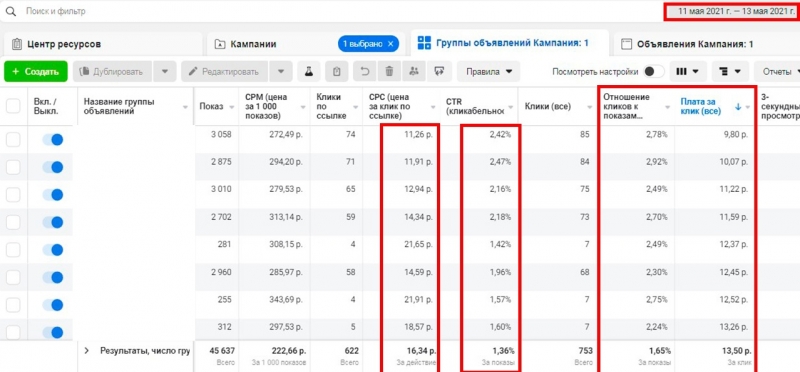
Task: Click the Клики (все) column header
Action: [558, 106]
